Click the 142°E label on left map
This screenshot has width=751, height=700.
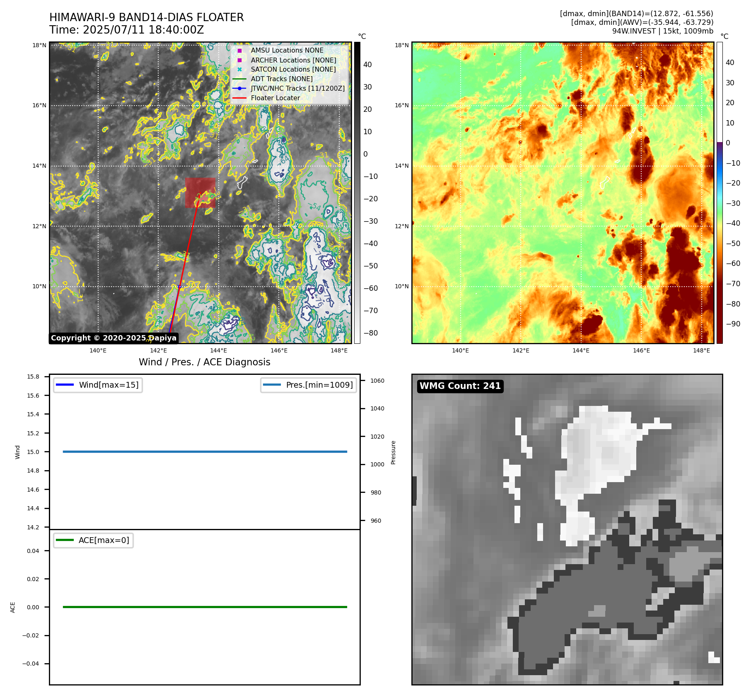[158, 350]
